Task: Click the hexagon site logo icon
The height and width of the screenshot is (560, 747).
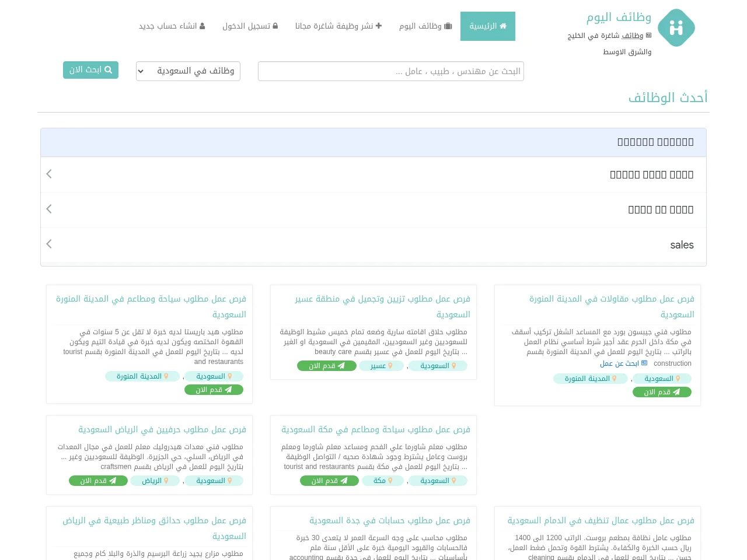Action: pyautogui.click(x=676, y=27)
